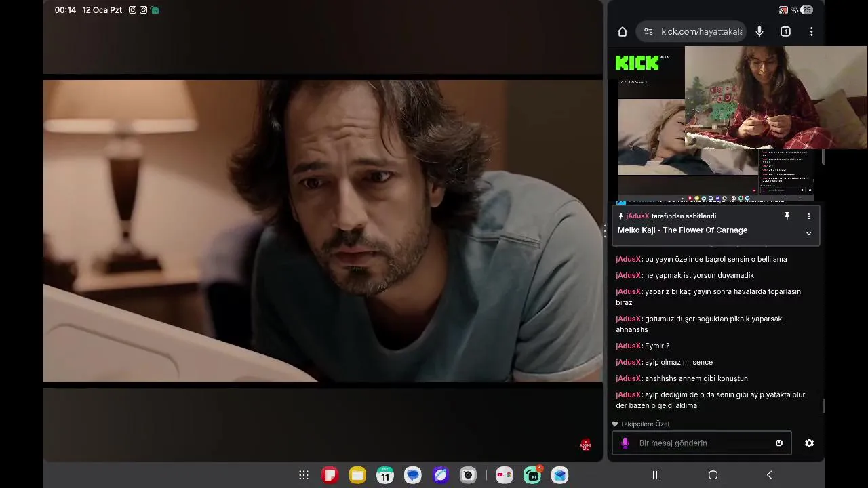Open Chrome three-dot overflow menu
868x488 pixels.
[811, 31]
